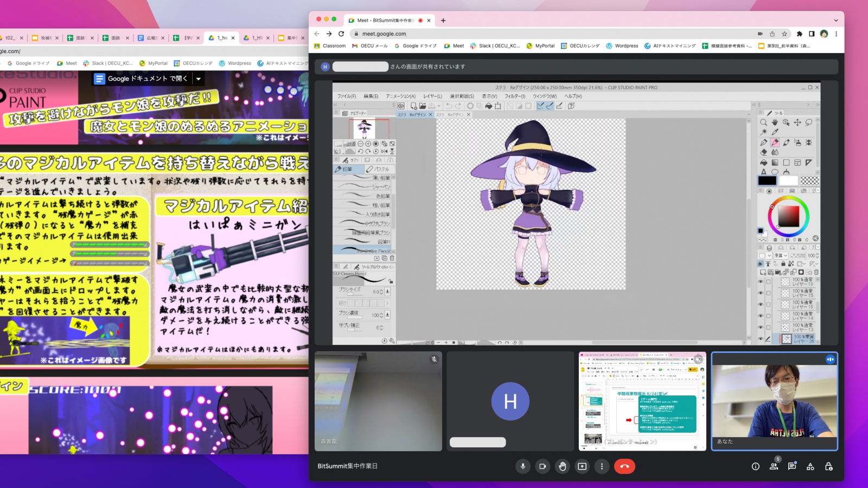Switch to パステル sub tool tab in shared screen

click(379, 169)
